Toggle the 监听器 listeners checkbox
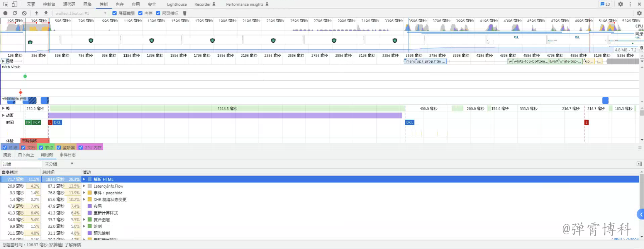The width and height of the screenshot is (644, 249). click(x=59, y=147)
